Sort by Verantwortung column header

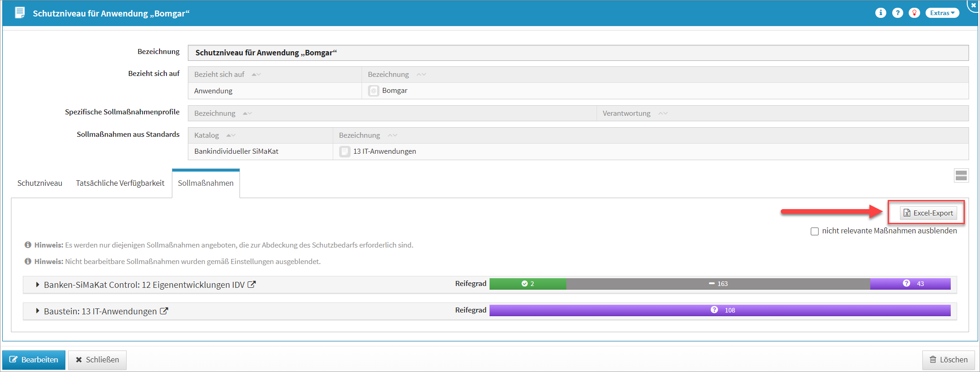coord(626,113)
